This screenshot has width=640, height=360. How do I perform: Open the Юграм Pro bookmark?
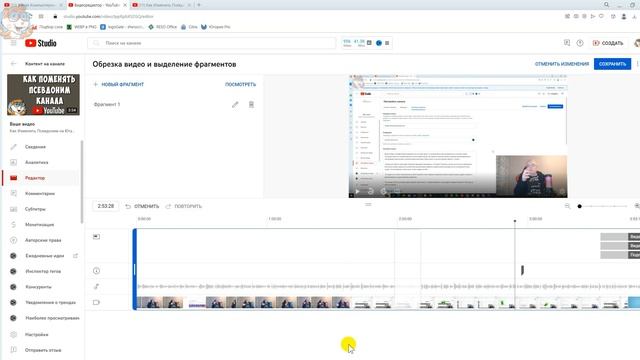216,27
